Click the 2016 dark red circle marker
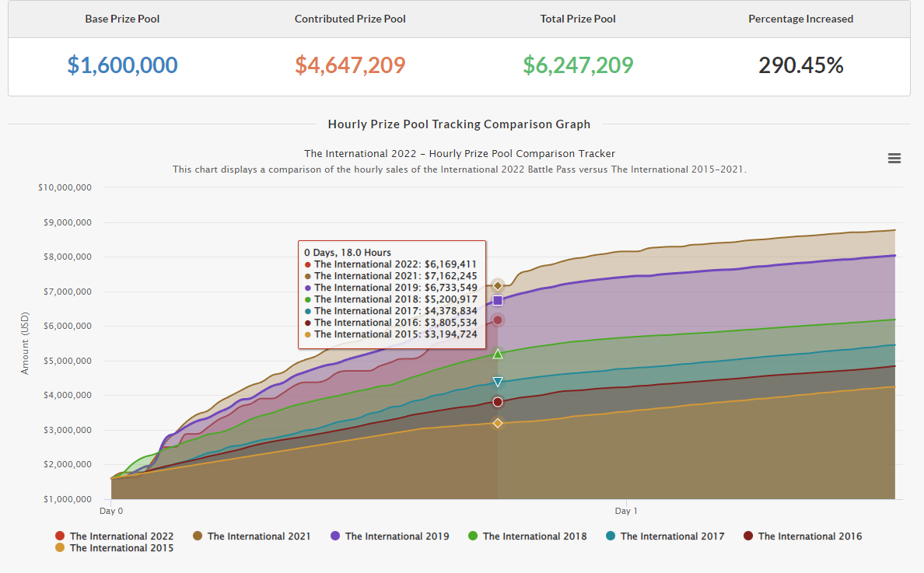 (x=498, y=402)
